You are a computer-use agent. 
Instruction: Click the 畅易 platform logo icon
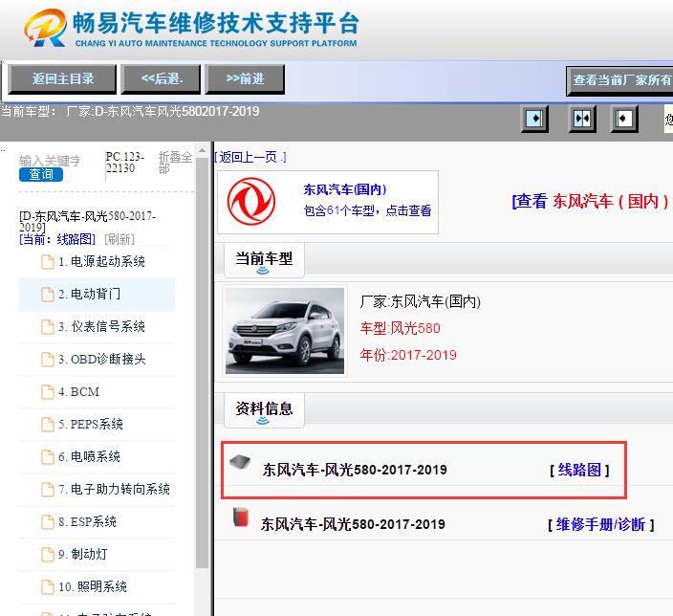coord(46,28)
